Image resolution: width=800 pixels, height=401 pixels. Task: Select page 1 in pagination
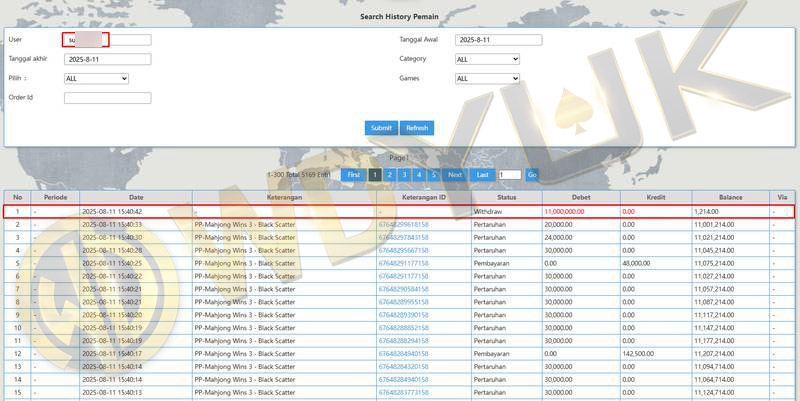pyautogui.click(x=375, y=174)
